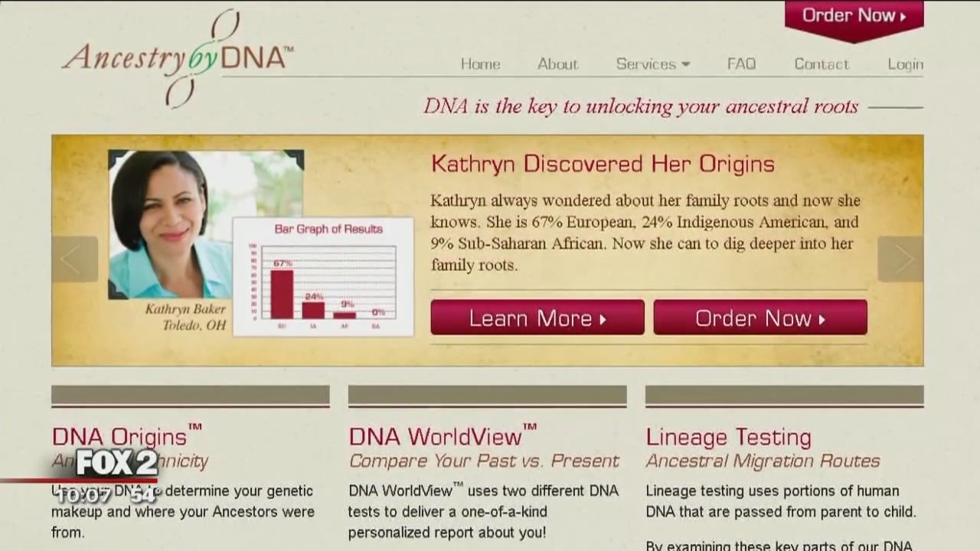The height and width of the screenshot is (551, 980).
Task: Click the Ancestral Migration Routes subtitle
Action: [x=763, y=461]
